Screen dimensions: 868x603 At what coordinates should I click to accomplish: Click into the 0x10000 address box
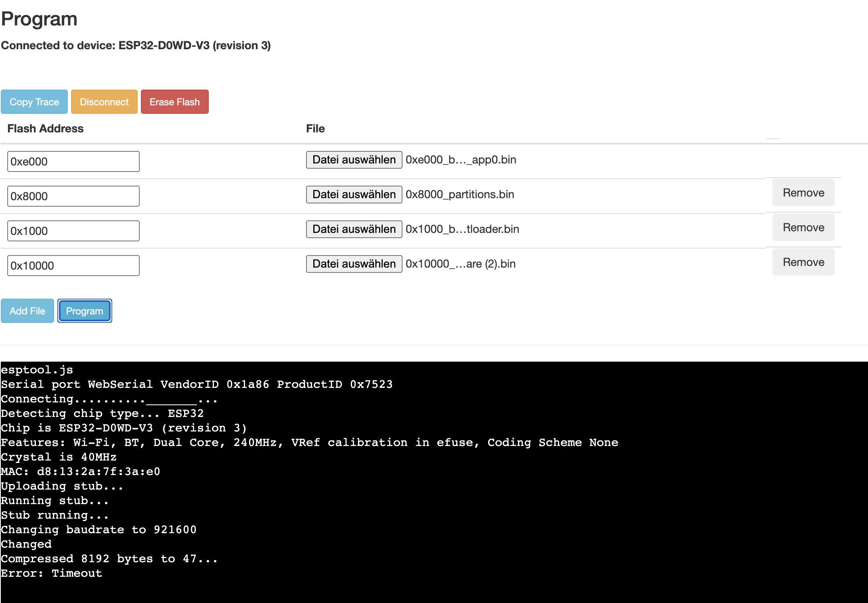pyautogui.click(x=73, y=266)
